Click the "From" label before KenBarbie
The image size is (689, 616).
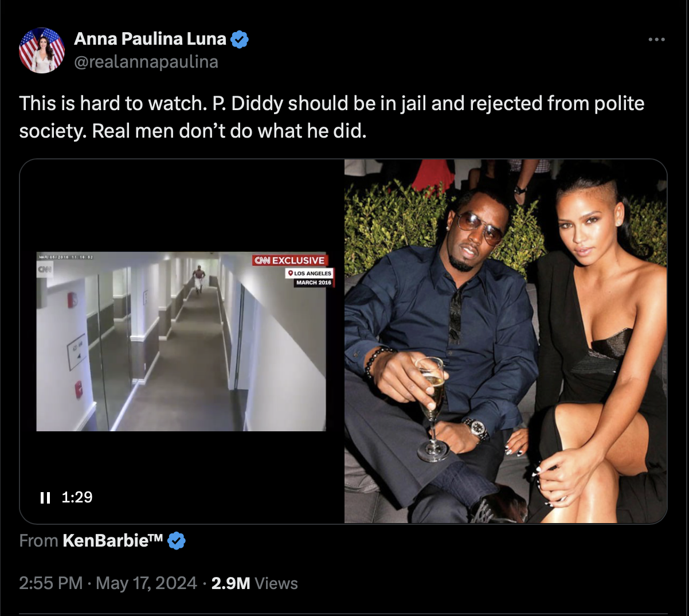click(38, 540)
